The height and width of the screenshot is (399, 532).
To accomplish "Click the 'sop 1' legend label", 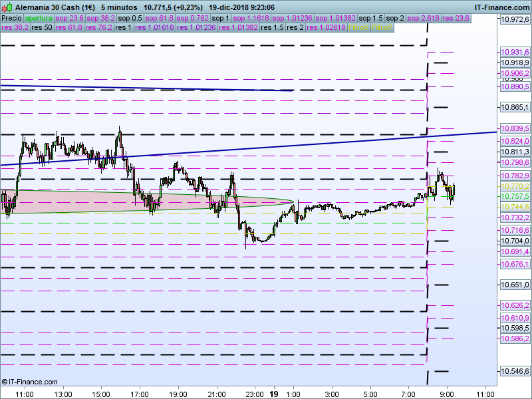I will coord(221,19).
